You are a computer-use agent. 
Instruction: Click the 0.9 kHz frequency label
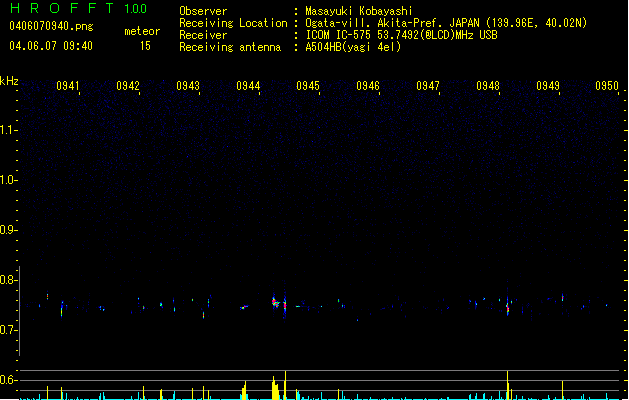[8, 230]
